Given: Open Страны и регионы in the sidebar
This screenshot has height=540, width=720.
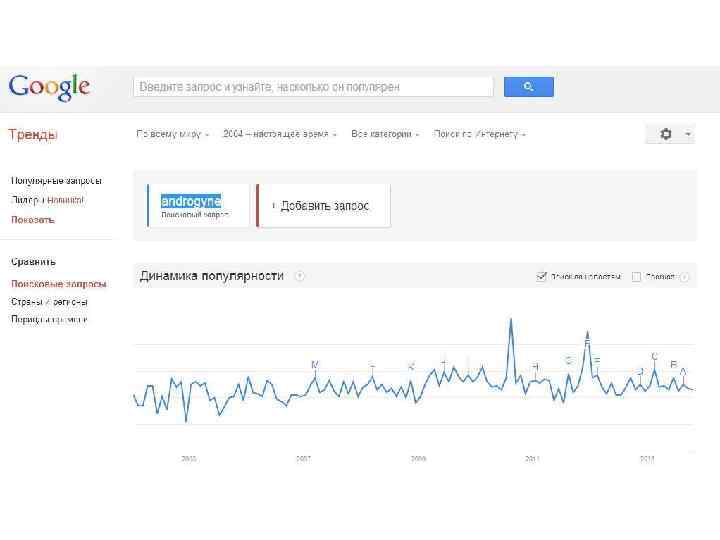Looking at the screenshot, I should tap(49, 301).
